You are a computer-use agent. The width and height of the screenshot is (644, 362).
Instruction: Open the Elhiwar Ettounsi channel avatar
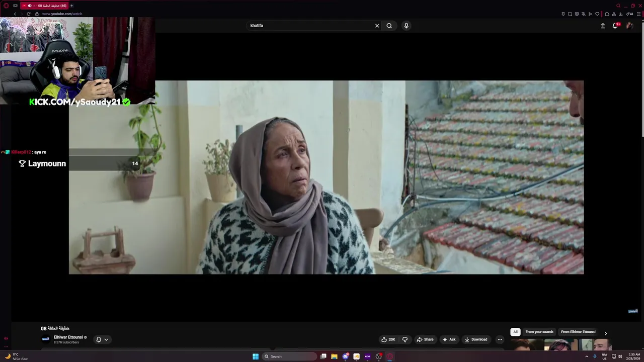[x=45, y=339]
